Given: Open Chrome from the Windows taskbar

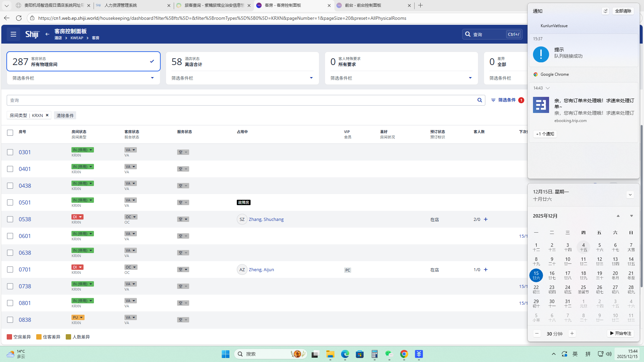Looking at the screenshot, I should pos(404,354).
